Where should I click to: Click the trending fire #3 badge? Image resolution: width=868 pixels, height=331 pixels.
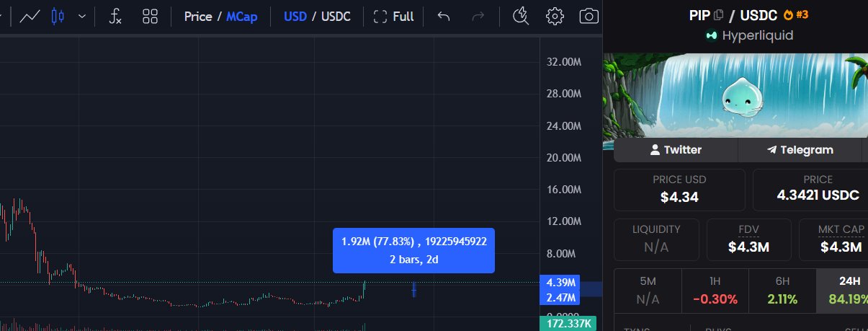pyautogui.click(x=795, y=14)
